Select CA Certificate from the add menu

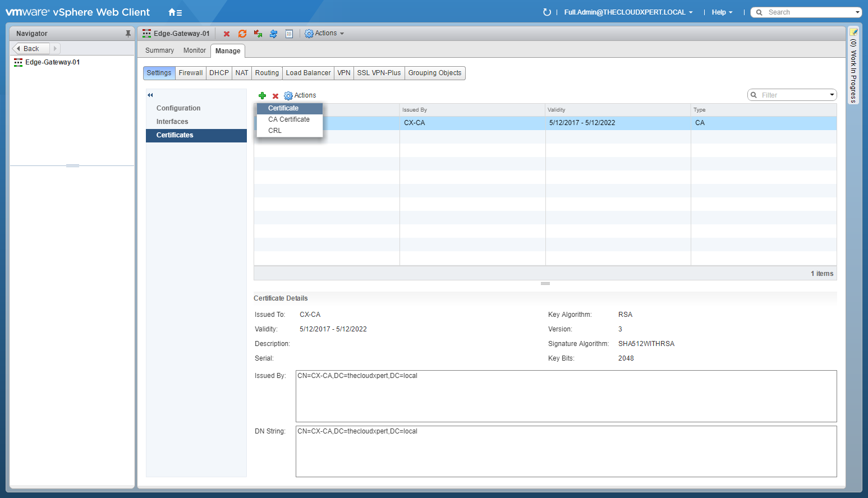point(289,119)
